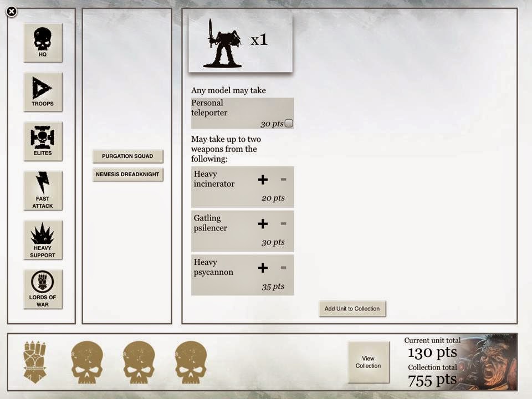532x399 pixels.
Task: Open the Fast Attack category
Action: click(x=43, y=190)
